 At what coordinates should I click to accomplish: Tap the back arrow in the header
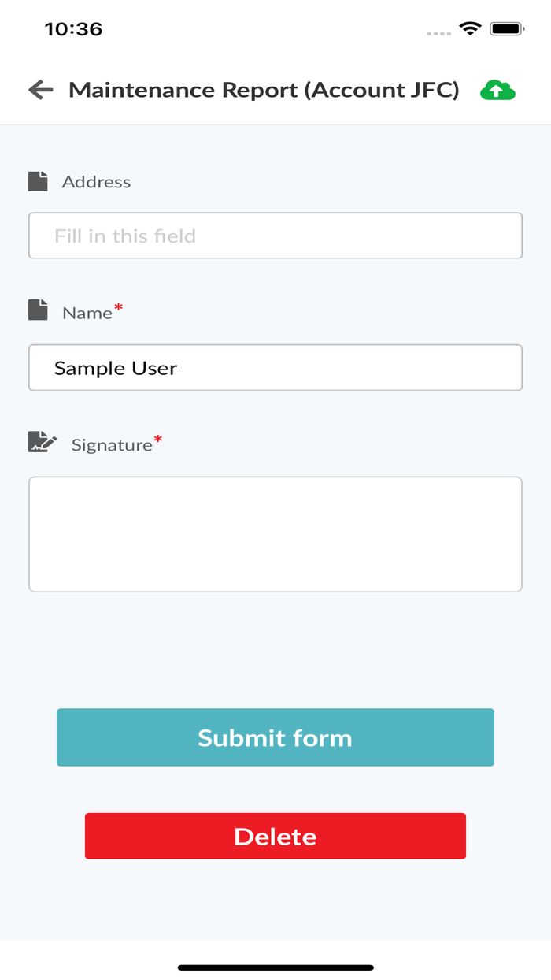point(39,90)
